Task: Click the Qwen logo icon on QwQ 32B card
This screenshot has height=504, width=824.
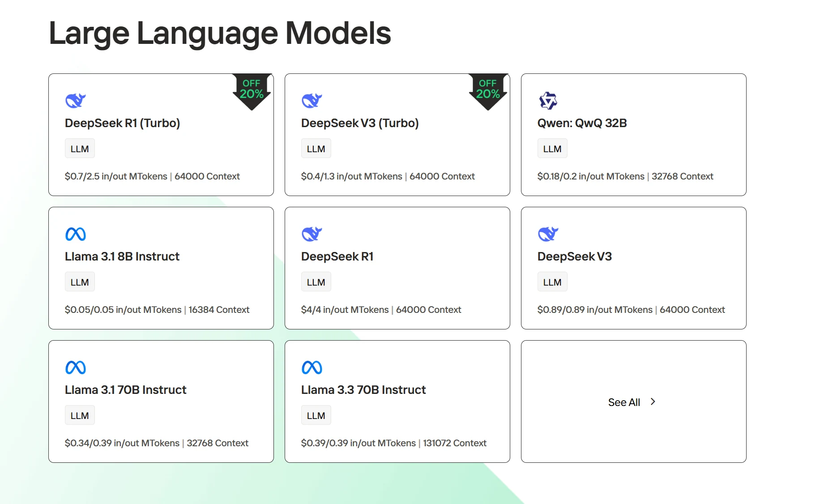Action: pyautogui.click(x=548, y=101)
